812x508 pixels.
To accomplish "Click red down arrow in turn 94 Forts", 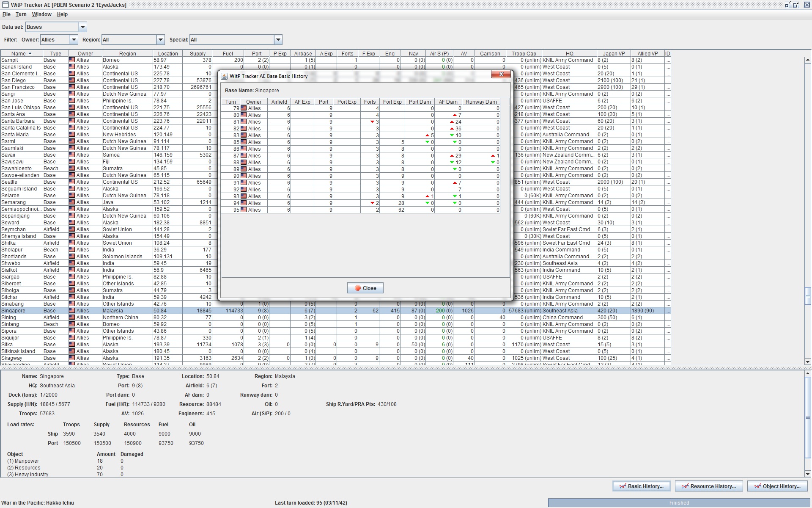I will coord(372,203).
